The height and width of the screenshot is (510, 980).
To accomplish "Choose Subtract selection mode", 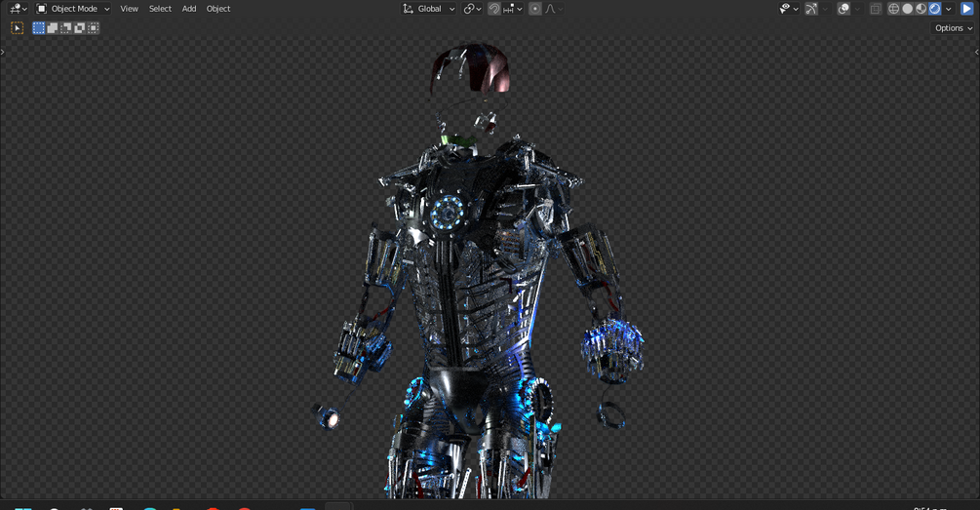I will 65,28.
